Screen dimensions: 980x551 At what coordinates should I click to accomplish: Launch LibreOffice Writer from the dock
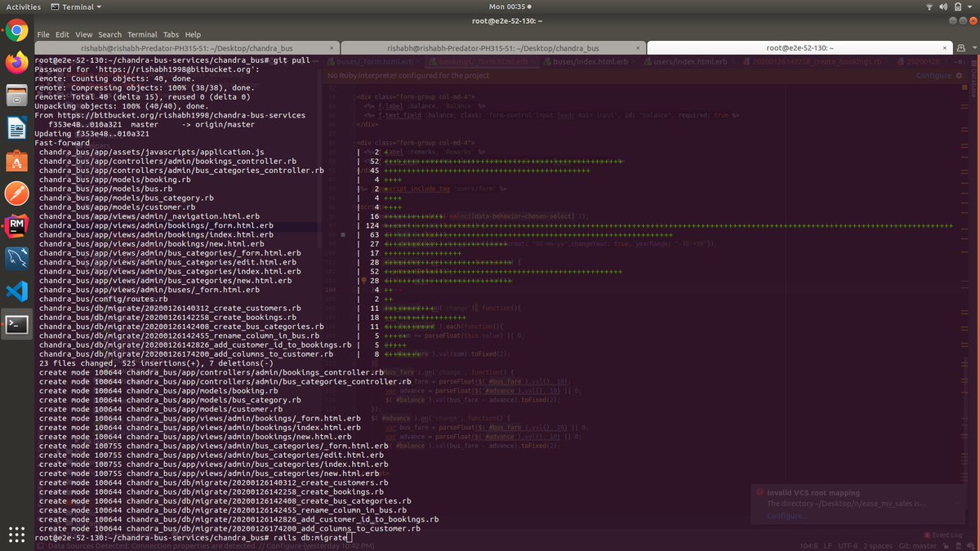coord(16,128)
